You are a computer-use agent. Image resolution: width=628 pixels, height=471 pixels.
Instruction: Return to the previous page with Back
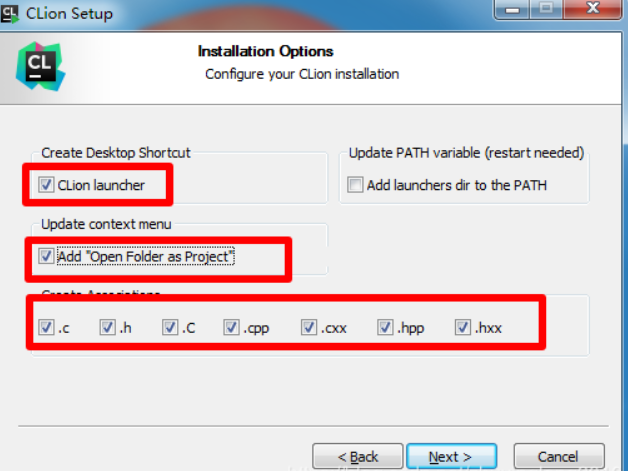pyautogui.click(x=358, y=456)
